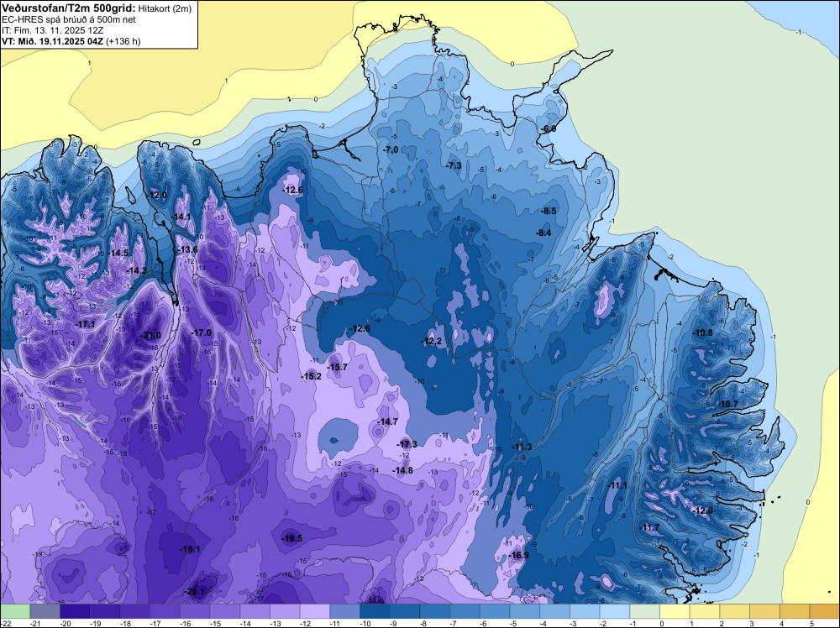
Task: Click the -15.7 temperature label
Action: click(x=338, y=367)
